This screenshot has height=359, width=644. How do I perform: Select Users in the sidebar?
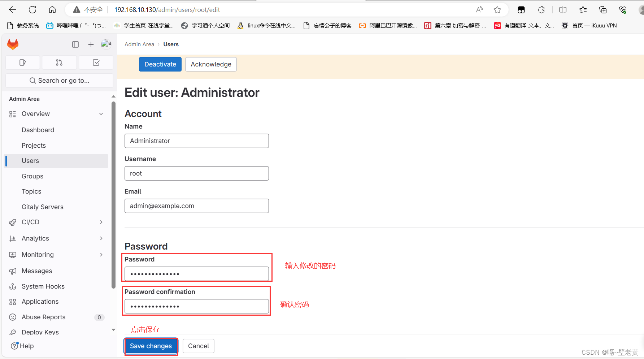[56, 161]
